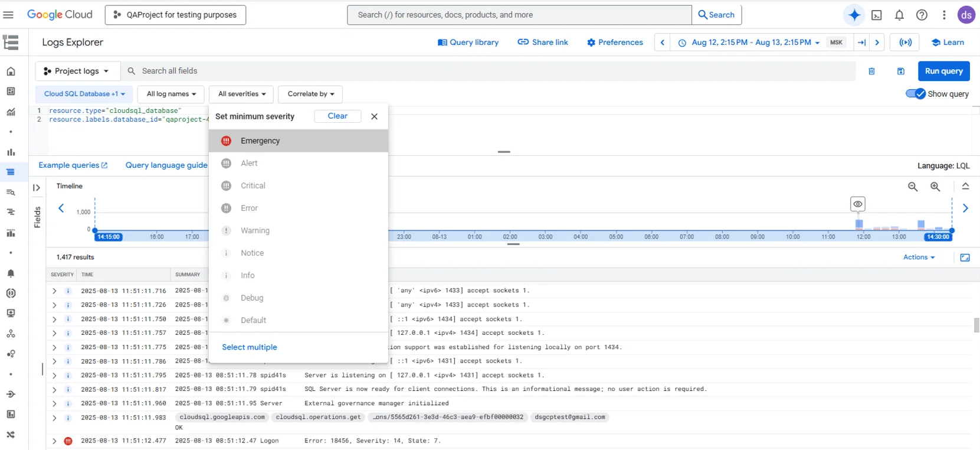Select Warning severity option

click(x=299, y=231)
